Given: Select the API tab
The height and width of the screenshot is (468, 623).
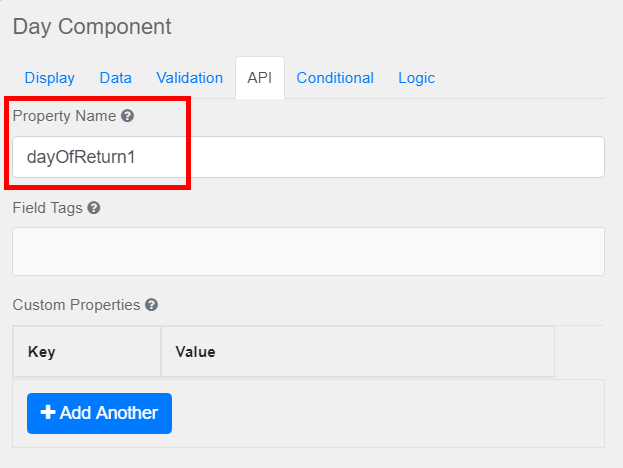Looking at the screenshot, I should tap(260, 78).
